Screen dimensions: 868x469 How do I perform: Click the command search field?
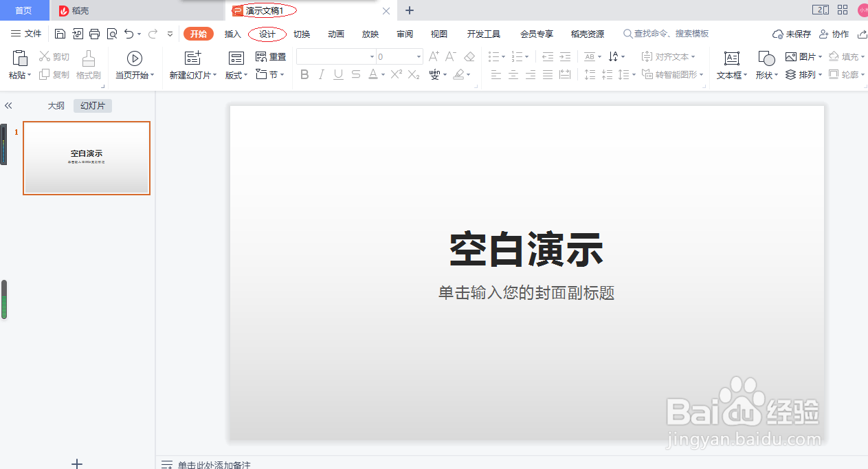pyautogui.click(x=666, y=34)
